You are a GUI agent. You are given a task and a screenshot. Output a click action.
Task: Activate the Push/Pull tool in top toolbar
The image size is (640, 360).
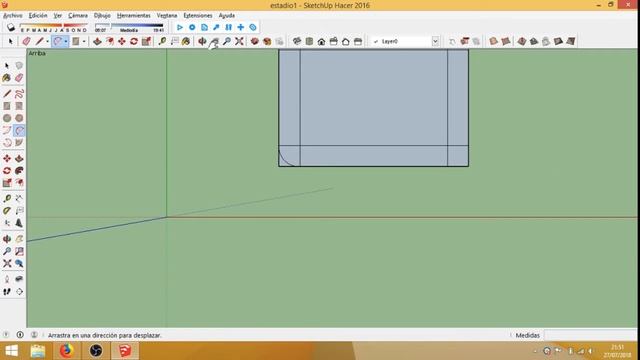pyautogui.click(x=97, y=41)
